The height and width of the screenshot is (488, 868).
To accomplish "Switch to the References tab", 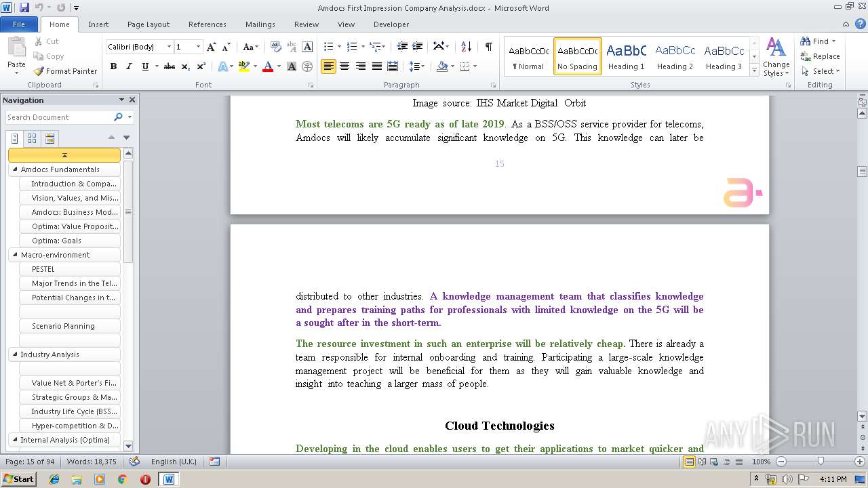I will point(208,24).
